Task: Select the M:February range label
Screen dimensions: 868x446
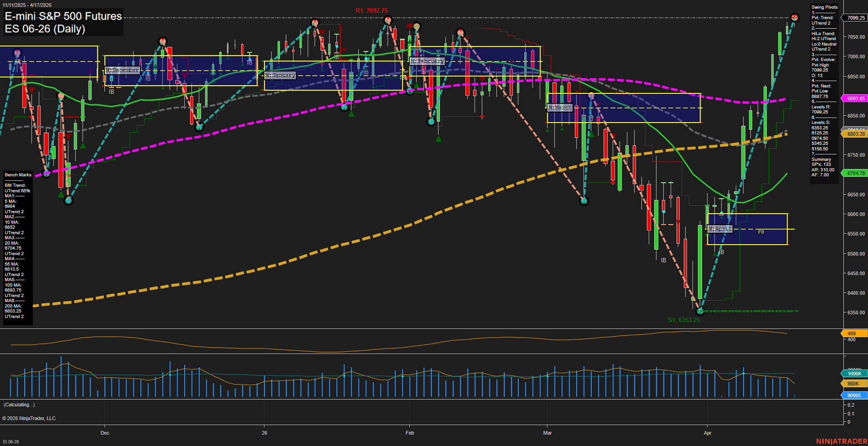Action: pos(427,61)
